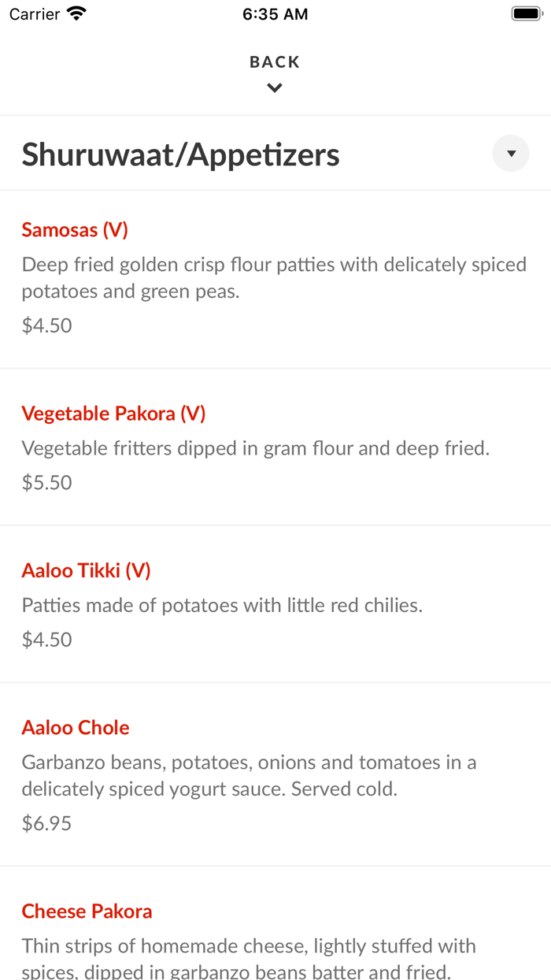
Task: Tap the BACK label at top
Action: [275, 62]
